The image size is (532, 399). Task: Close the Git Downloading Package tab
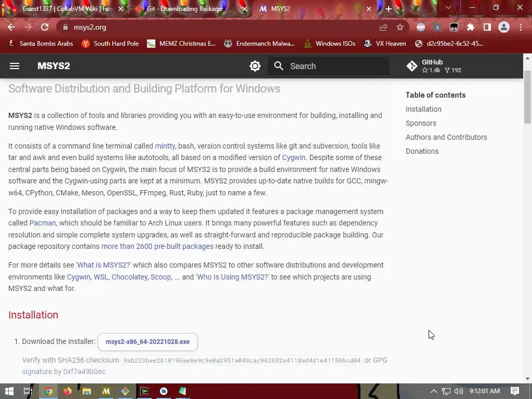245,9
